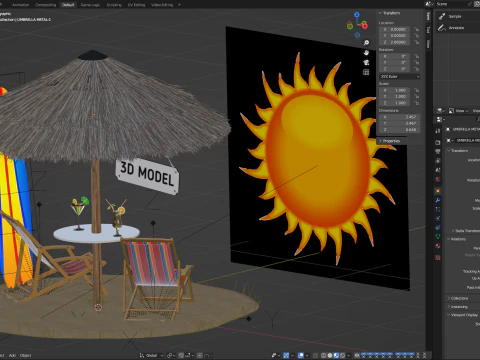Open the green Object Data tab
This screenshot has height=360, width=480.
(x=438, y=237)
